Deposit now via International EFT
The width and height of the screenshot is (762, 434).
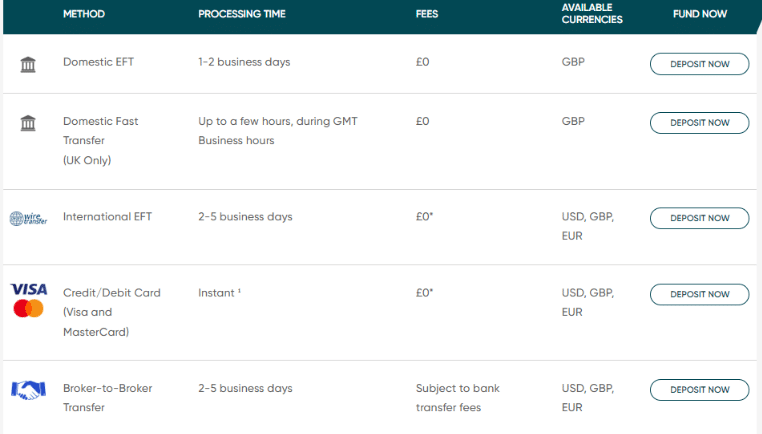[x=699, y=218]
